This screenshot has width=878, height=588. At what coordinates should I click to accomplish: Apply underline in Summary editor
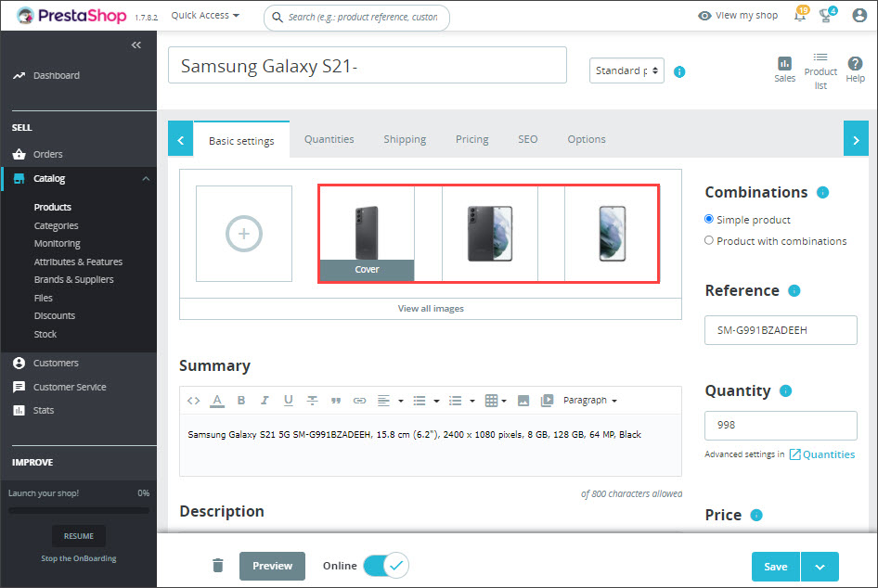click(289, 401)
